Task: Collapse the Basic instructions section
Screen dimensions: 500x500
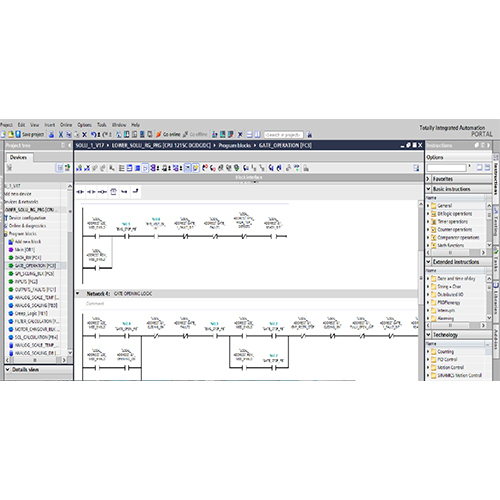Action: tap(428, 189)
